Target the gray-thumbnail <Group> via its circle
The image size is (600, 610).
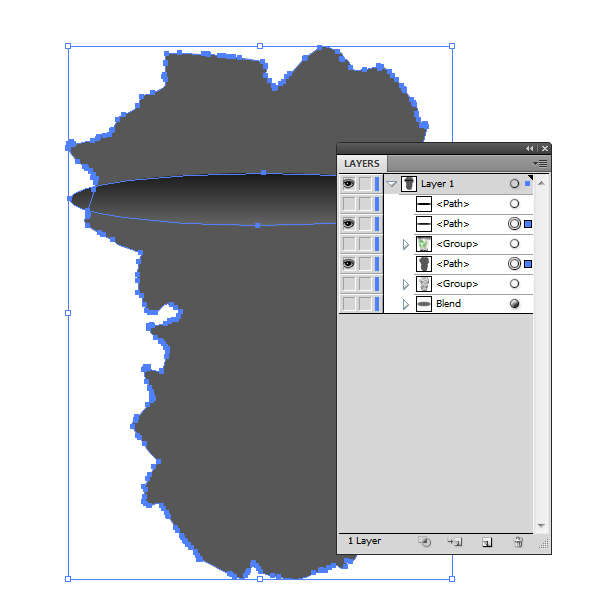coord(514,284)
